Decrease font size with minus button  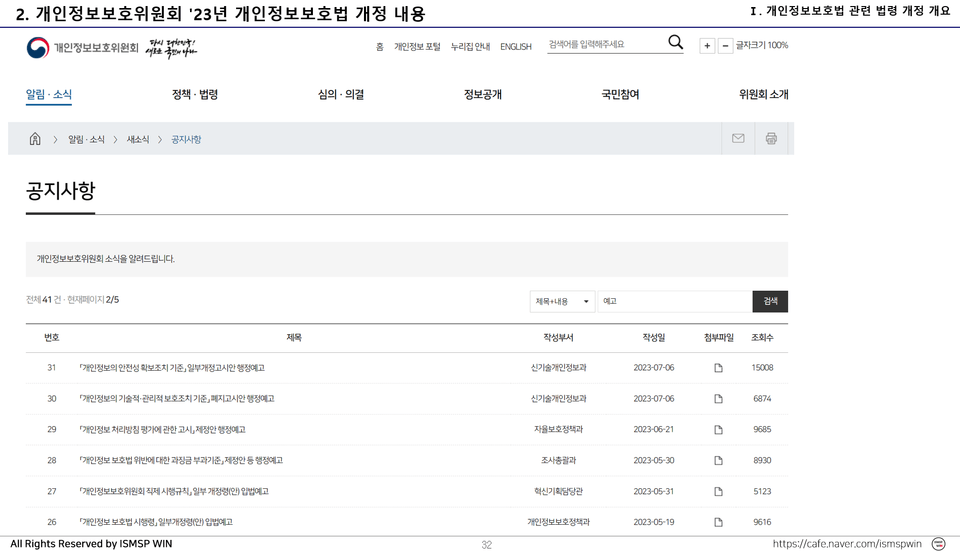point(725,45)
